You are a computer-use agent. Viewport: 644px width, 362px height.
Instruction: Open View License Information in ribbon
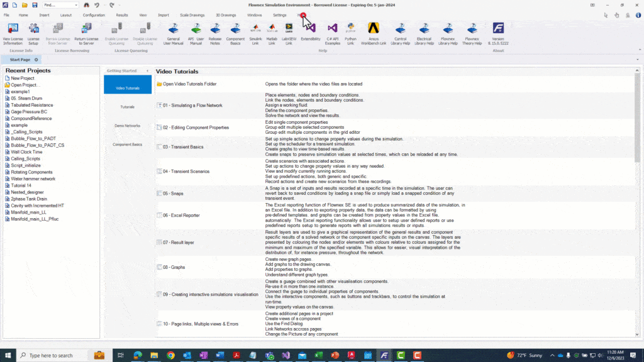(13, 33)
